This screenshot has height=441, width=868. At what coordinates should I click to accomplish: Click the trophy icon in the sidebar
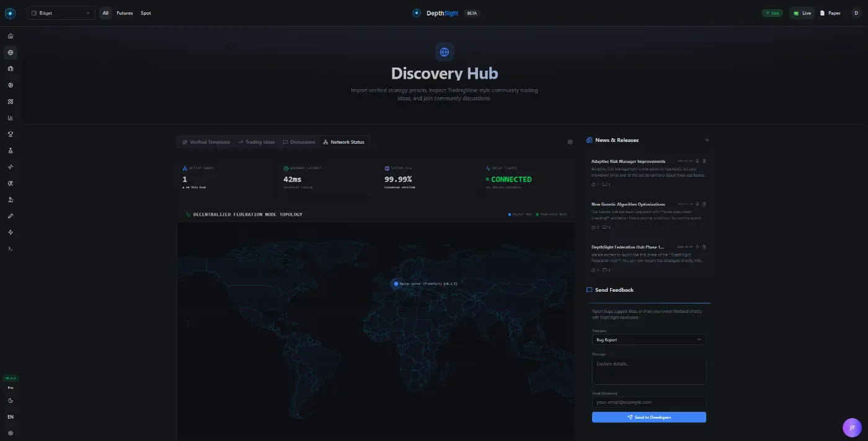click(x=11, y=134)
